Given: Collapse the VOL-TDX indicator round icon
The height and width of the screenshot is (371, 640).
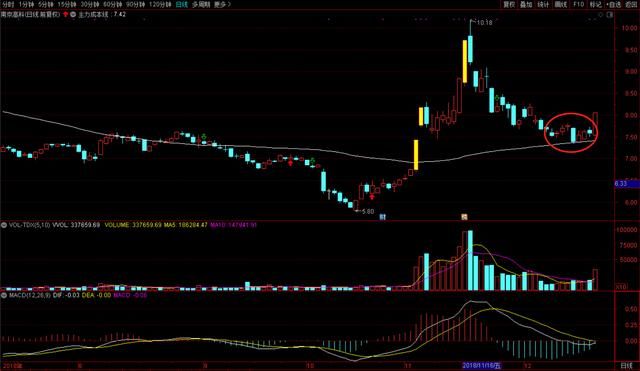Looking at the screenshot, I should pyautogui.click(x=4, y=225).
